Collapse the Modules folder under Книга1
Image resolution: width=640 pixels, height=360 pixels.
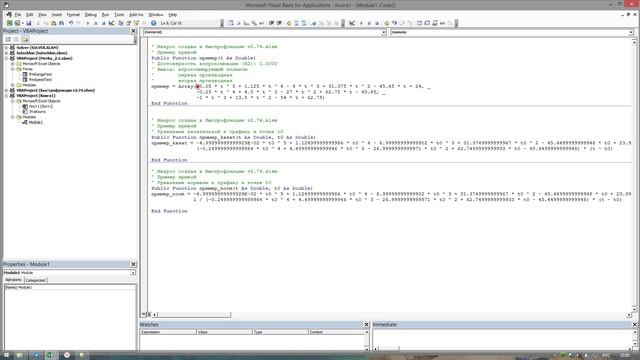[13, 117]
